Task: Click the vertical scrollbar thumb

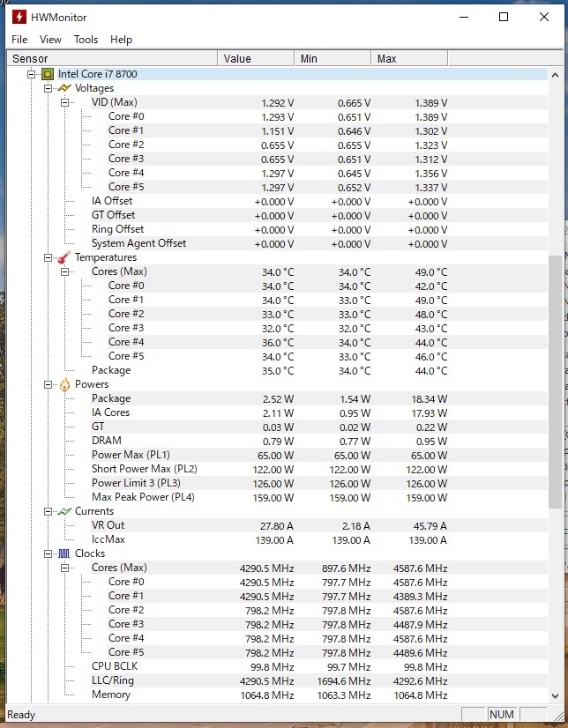Action: point(555,383)
